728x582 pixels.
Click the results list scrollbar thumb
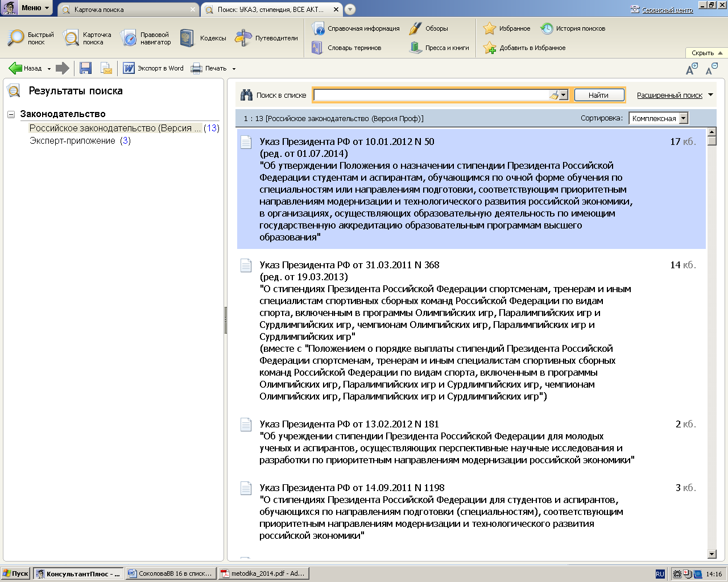point(712,141)
